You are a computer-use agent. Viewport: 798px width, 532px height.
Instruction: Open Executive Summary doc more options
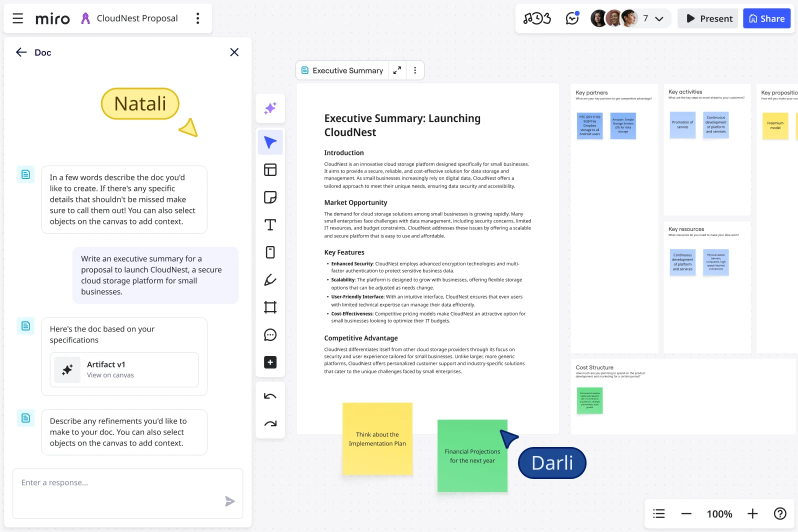tap(415, 70)
